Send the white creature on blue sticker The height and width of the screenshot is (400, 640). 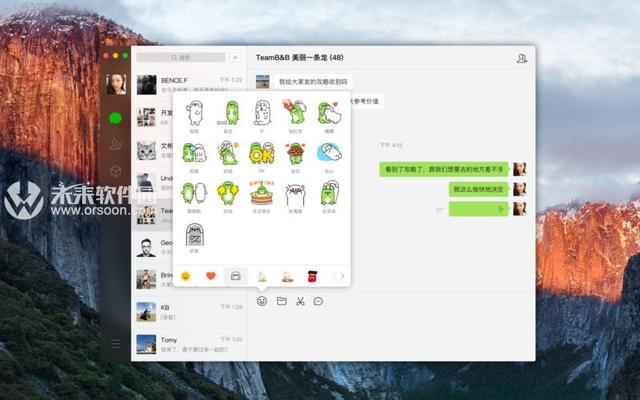pyautogui.click(x=329, y=153)
